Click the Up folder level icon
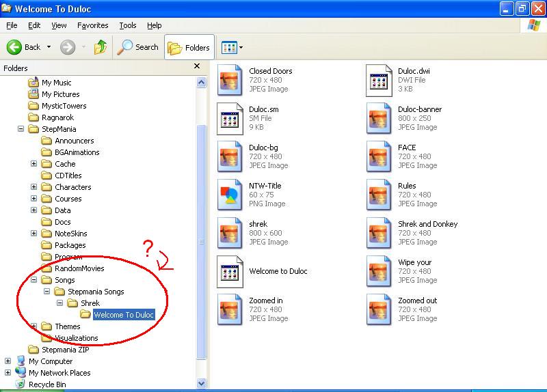The image size is (547, 392). click(x=101, y=47)
